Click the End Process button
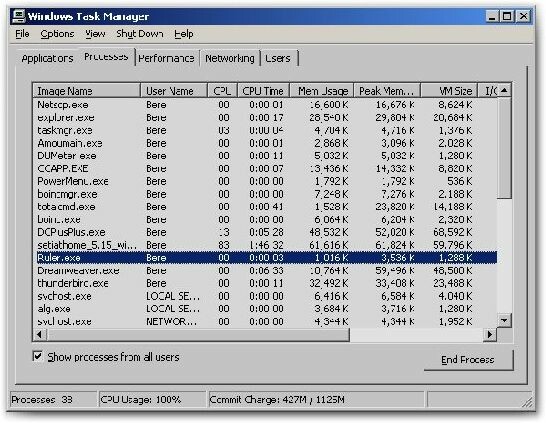The image size is (546, 423). [x=468, y=360]
